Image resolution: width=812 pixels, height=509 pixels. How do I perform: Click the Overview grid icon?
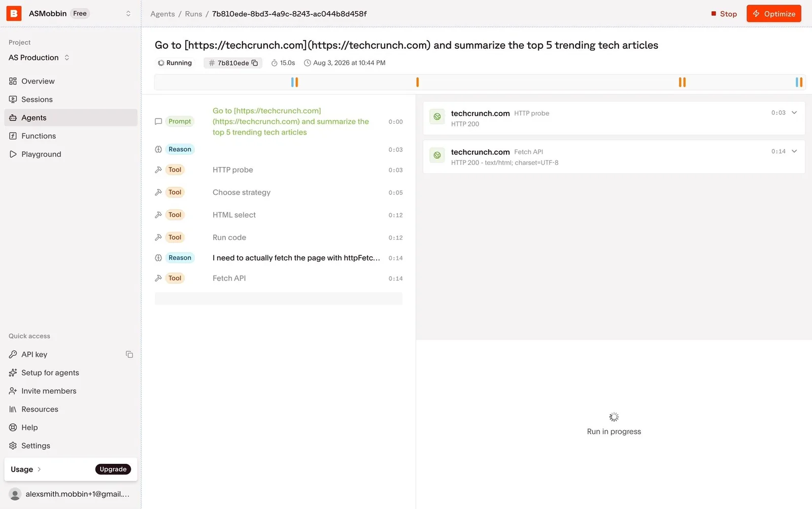tap(13, 81)
